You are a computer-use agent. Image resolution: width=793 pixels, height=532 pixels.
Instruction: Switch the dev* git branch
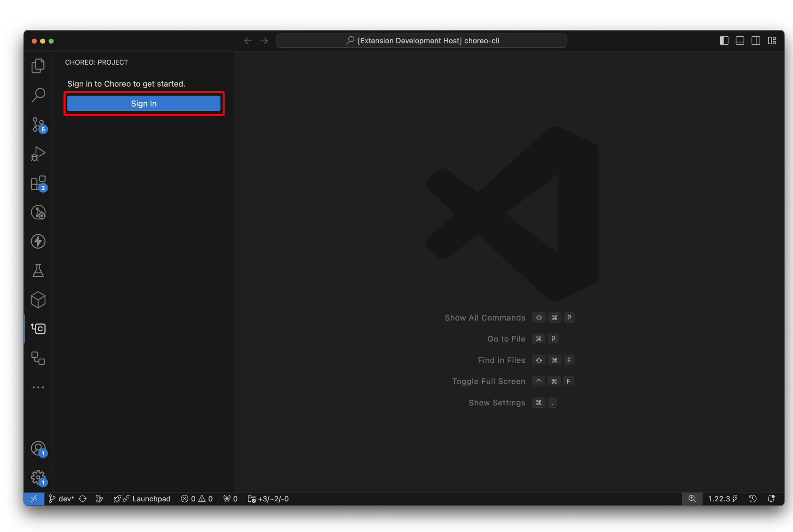(x=61, y=499)
